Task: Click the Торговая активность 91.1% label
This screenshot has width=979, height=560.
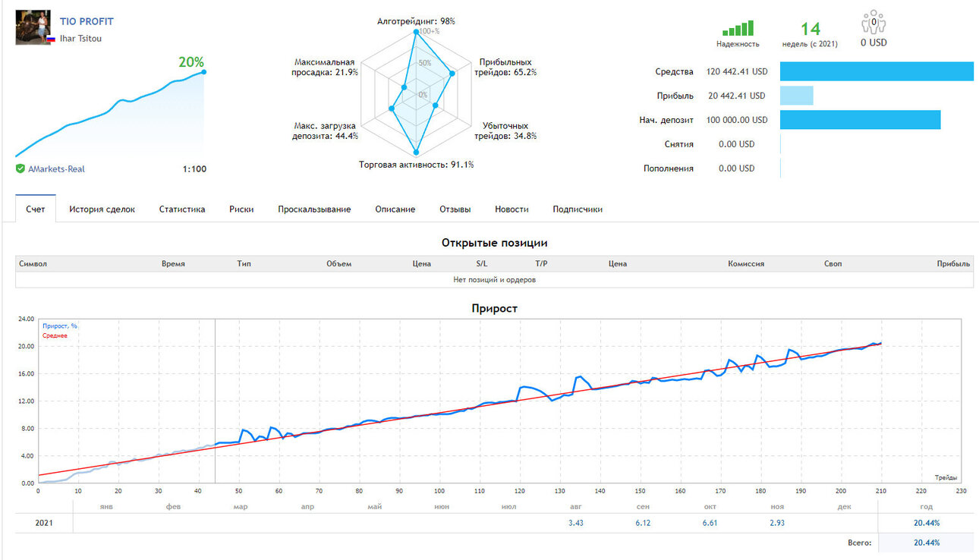Action: coord(416,164)
